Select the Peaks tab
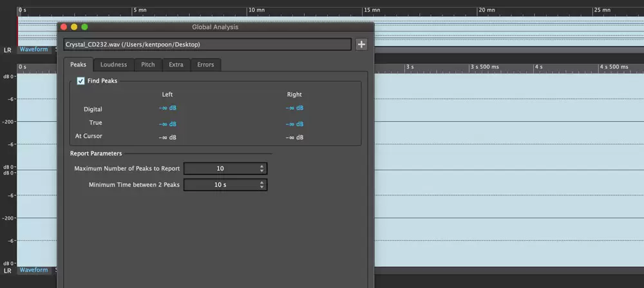 78,64
